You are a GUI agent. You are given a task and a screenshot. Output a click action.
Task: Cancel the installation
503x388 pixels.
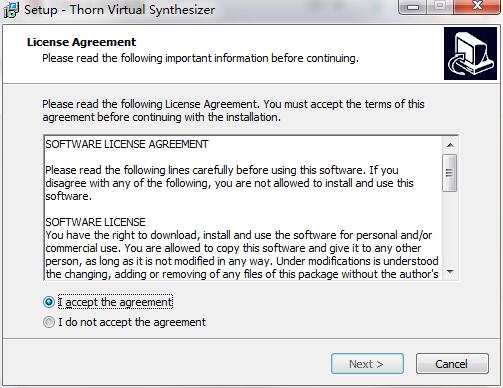tap(452, 364)
